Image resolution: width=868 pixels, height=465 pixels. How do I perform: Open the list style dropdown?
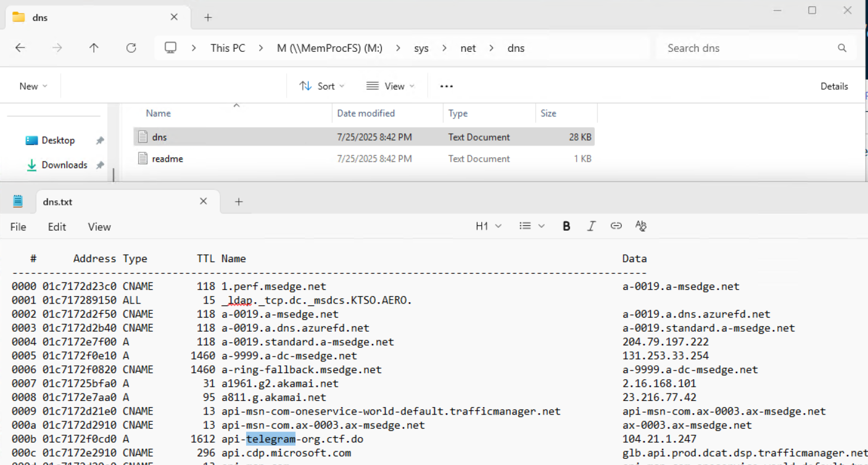click(x=532, y=226)
